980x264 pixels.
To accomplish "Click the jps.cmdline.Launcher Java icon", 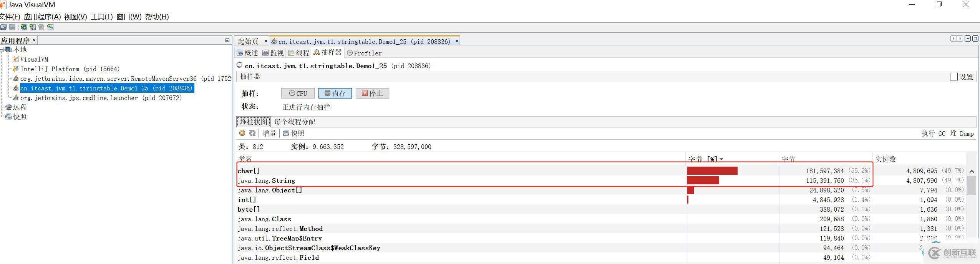I will click(16, 97).
